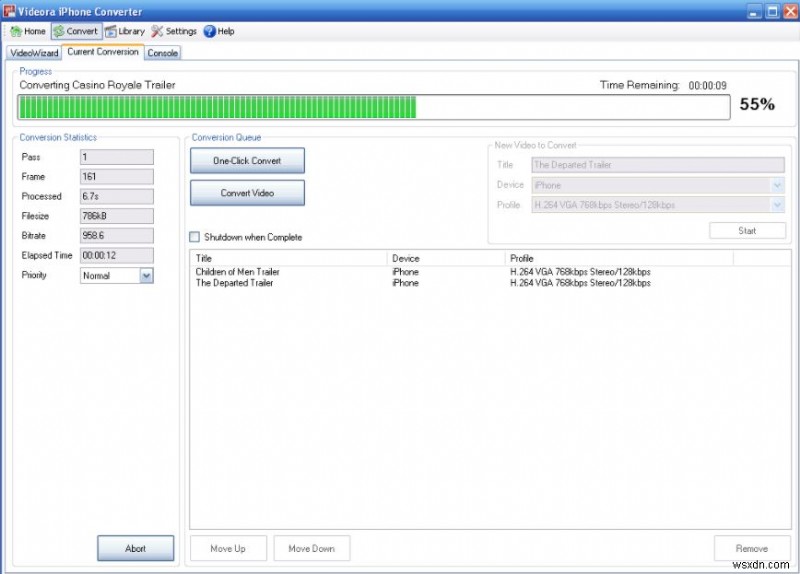This screenshot has width=800, height=574.
Task: Click the 55% progress percentage text
Action: [757, 104]
